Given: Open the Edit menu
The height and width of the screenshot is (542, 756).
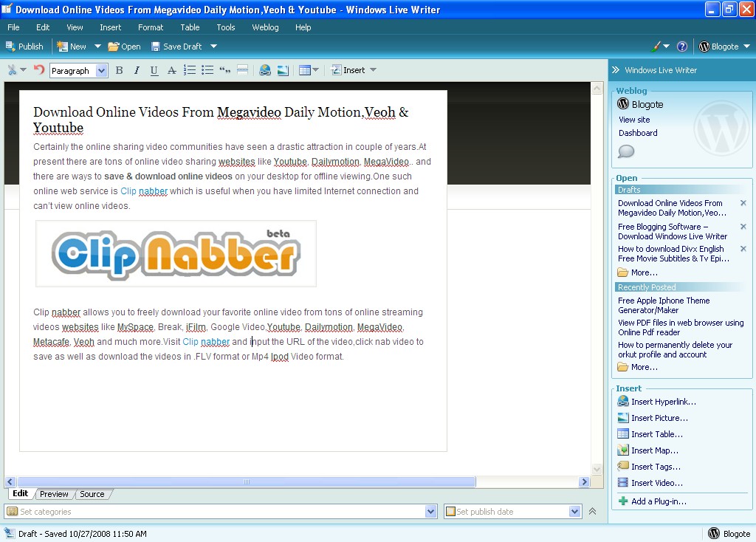Looking at the screenshot, I should (x=43, y=27).
